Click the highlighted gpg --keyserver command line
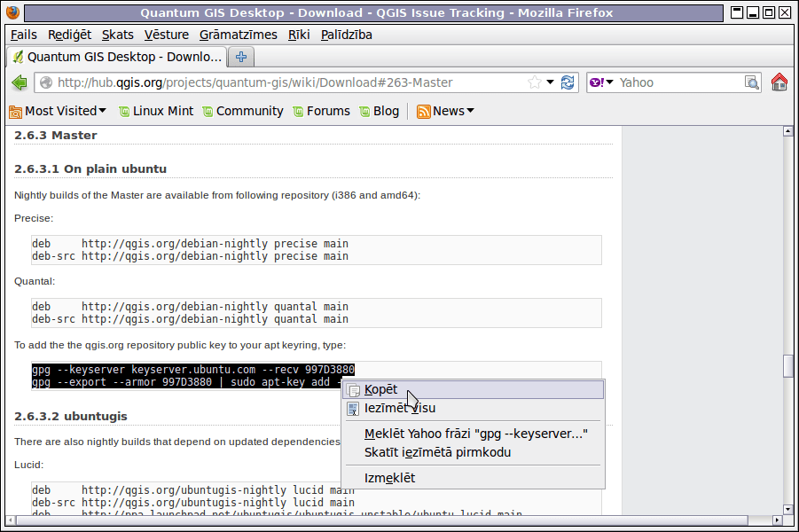Screen dimensions: 799x532 (193, 370)
